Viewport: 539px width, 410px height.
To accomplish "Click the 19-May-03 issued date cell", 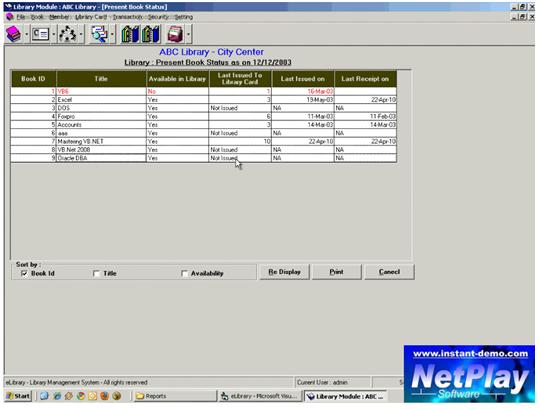I will pyautogui.click(x=303, y=100).
